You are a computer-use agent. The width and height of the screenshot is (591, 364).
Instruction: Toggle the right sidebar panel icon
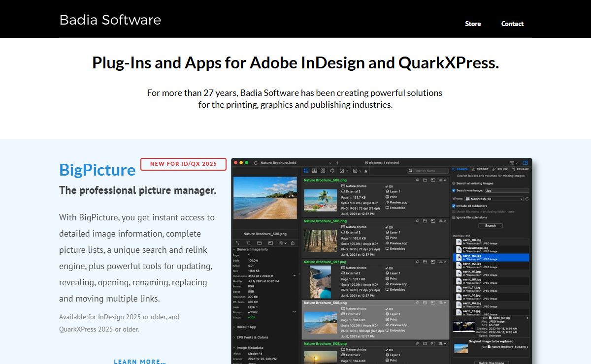525,163
